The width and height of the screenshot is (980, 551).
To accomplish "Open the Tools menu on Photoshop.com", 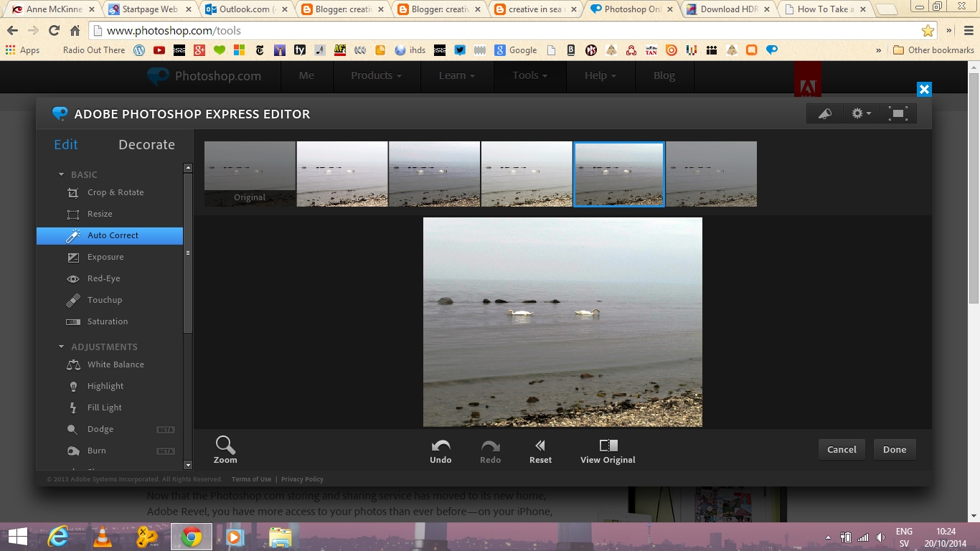I will (x=529, y=75).
